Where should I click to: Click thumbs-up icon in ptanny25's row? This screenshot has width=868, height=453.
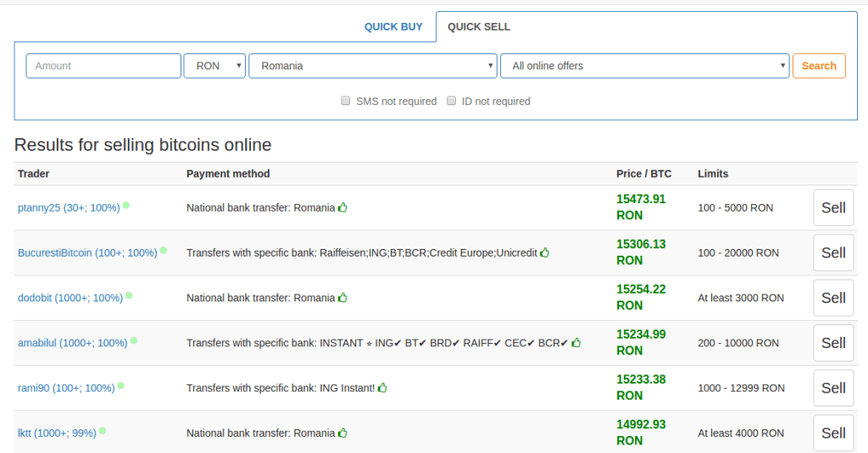point(343,207)
